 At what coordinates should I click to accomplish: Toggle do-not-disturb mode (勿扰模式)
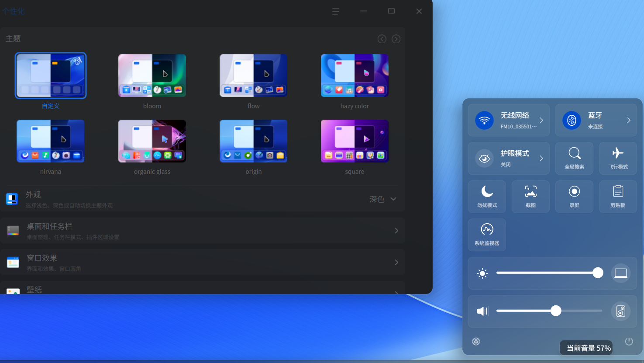tap(487, 196)
